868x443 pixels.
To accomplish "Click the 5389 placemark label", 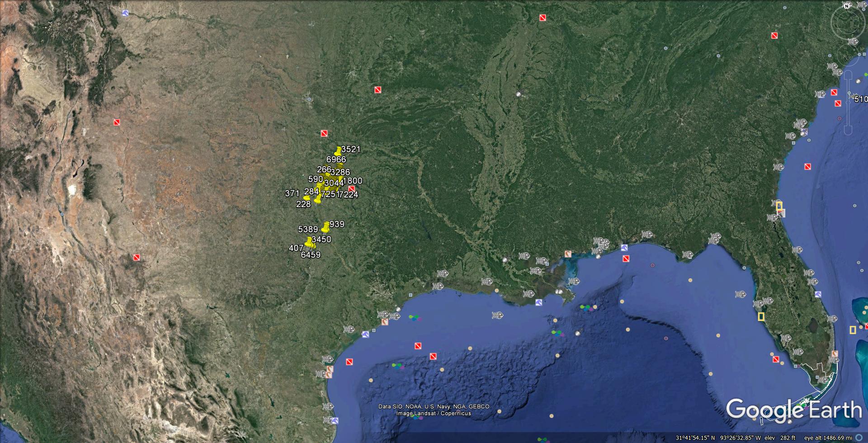I will (308, 230).
